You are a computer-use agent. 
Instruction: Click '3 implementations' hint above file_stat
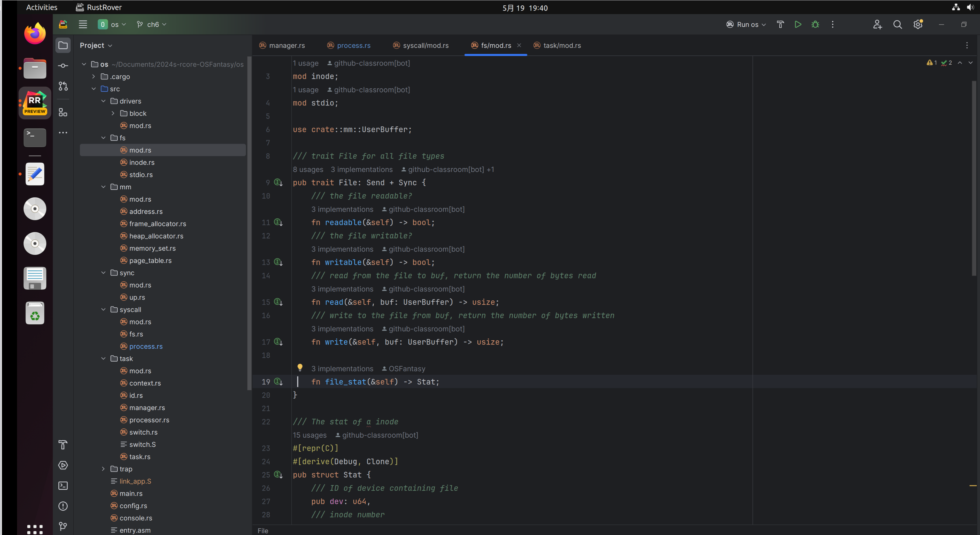click(342, 369)
